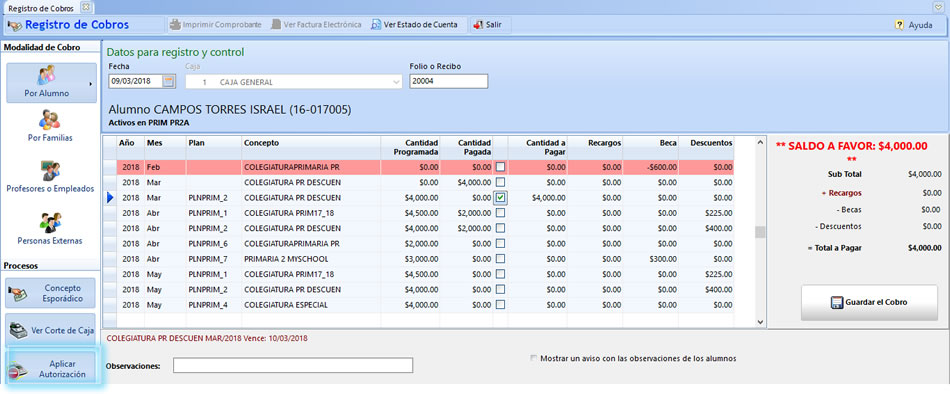Click the Plan column header
This screenshot has height=394, width=950.
coord(214,147)
